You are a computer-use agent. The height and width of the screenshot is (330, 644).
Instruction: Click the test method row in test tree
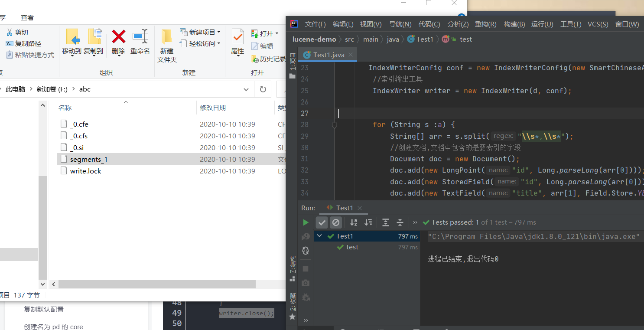click(x=367, y=247)
